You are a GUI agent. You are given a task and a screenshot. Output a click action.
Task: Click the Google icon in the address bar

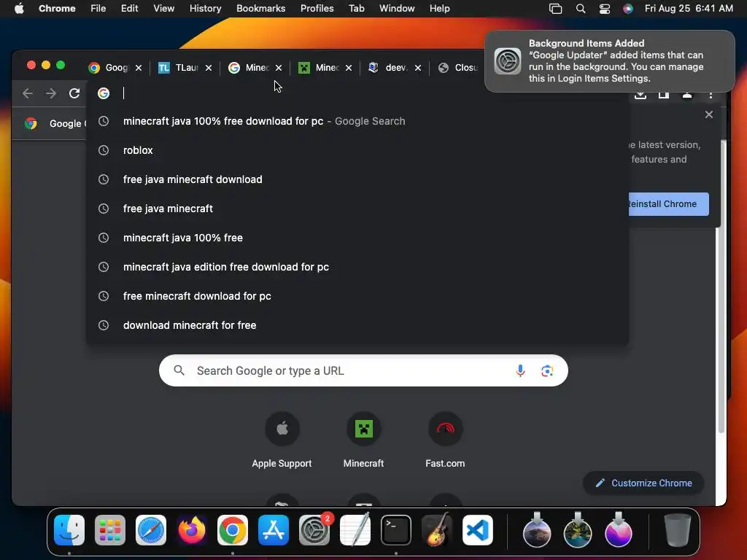point(104,93)
